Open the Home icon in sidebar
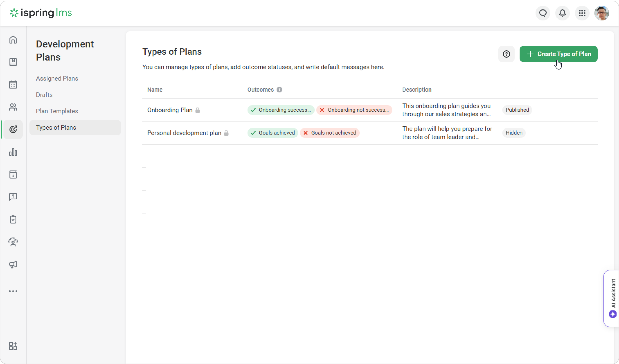 (13, 39)
